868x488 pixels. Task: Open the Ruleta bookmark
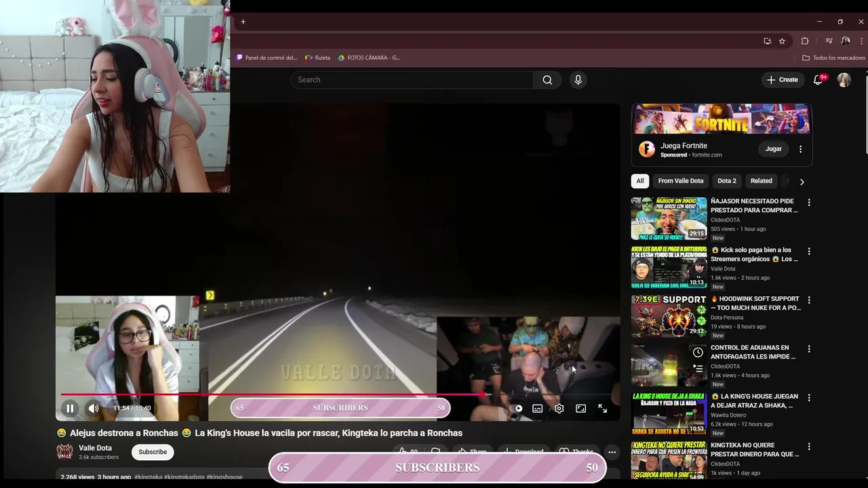click(x=317, y=58)
